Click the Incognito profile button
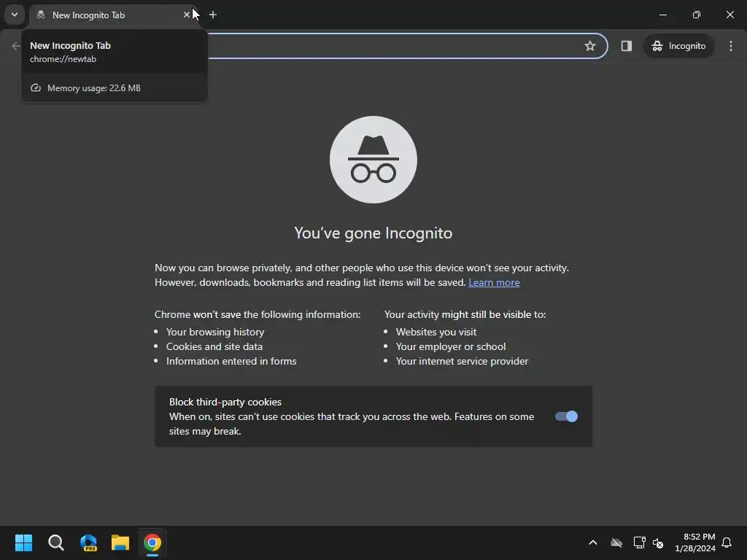Screen dimensions: 747x560 click(678, 46)
